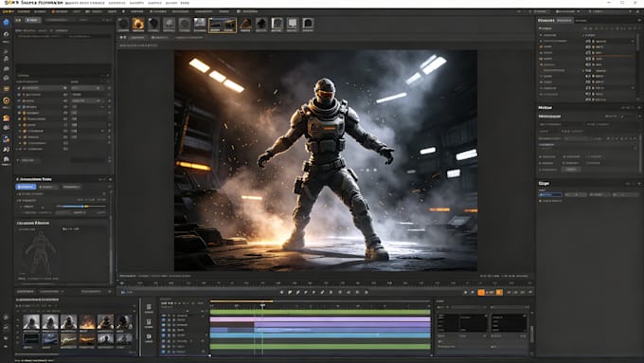
Task: Select the helmet-shaped sidebar icon
Action: (x=7, y=158)
